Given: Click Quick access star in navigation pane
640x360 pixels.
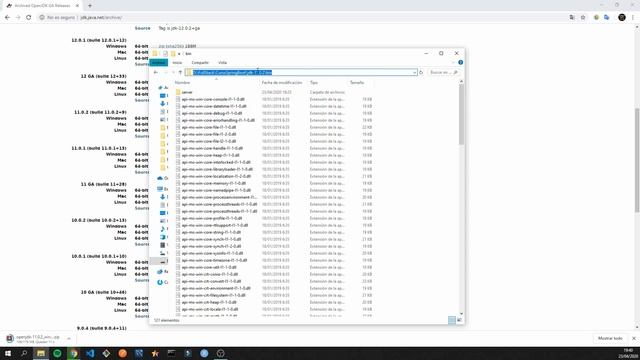Looking at the screenshot, I should point(160,88).
